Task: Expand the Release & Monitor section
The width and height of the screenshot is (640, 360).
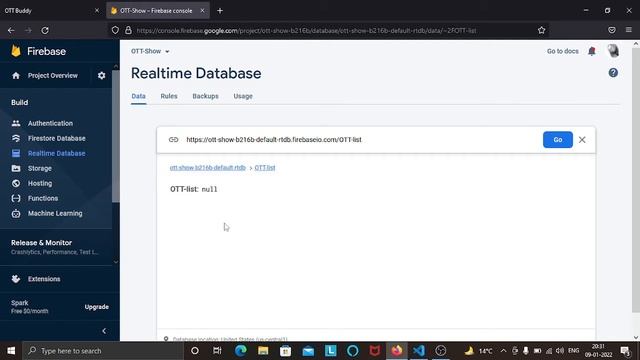Action: pyautogui.click(x=56, y=247)
